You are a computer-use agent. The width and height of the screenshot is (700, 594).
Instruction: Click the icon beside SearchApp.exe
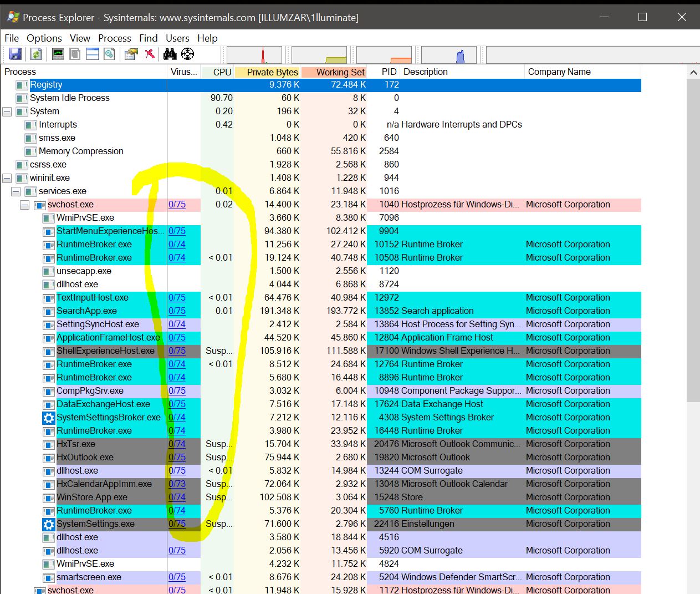(49, 311)
